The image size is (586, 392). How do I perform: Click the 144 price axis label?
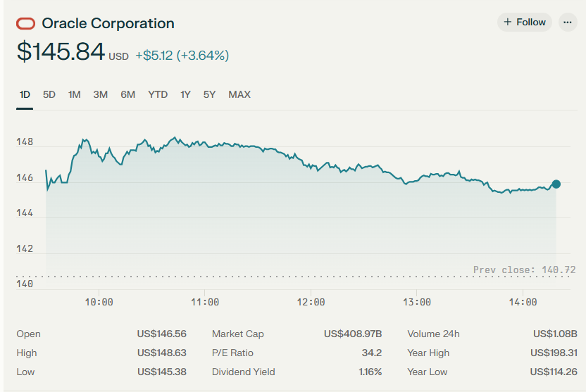click(x=25, y=213)
